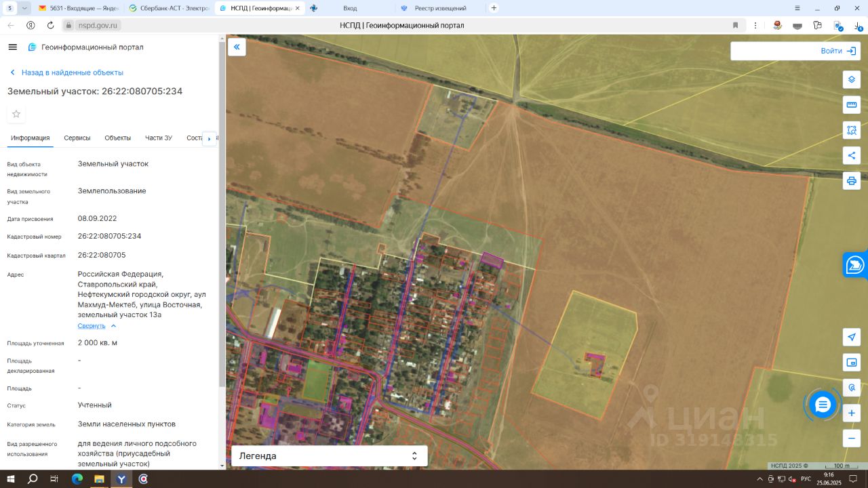Click the date 08.09.2022 value
This screenshot has width=868, height=488.
coord(98,219)
